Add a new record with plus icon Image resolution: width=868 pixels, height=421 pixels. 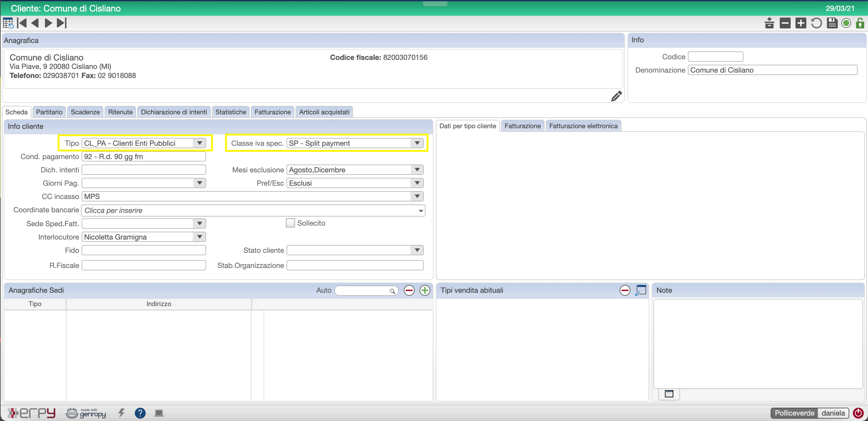pyautogui.click(x=801, y=23)
